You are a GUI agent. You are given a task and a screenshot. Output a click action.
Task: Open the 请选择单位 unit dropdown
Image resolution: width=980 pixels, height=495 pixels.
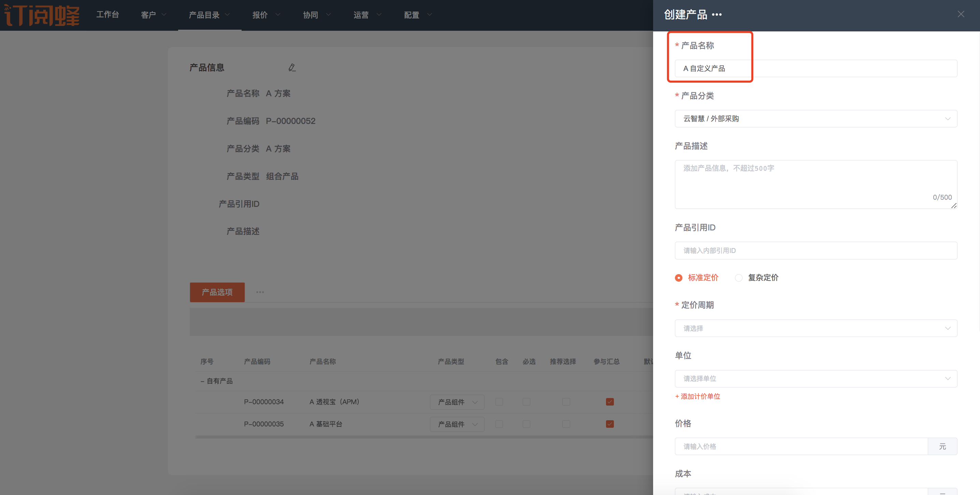tap(816, 379)
